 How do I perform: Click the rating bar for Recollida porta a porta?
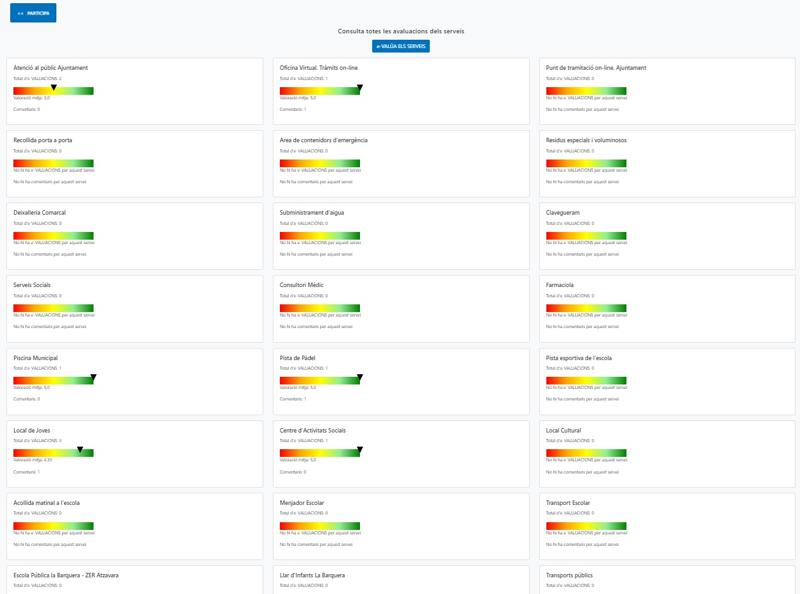pos(54,163)
